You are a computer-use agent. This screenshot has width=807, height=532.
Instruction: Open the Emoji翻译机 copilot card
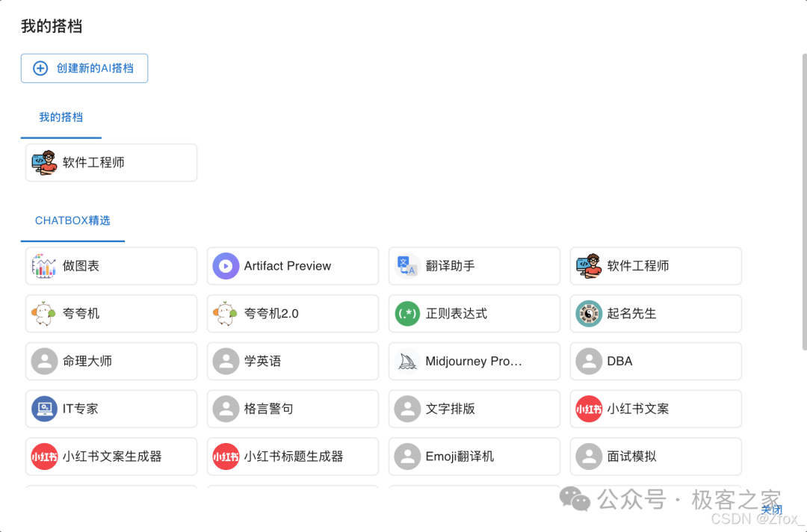tap(474, 456)
